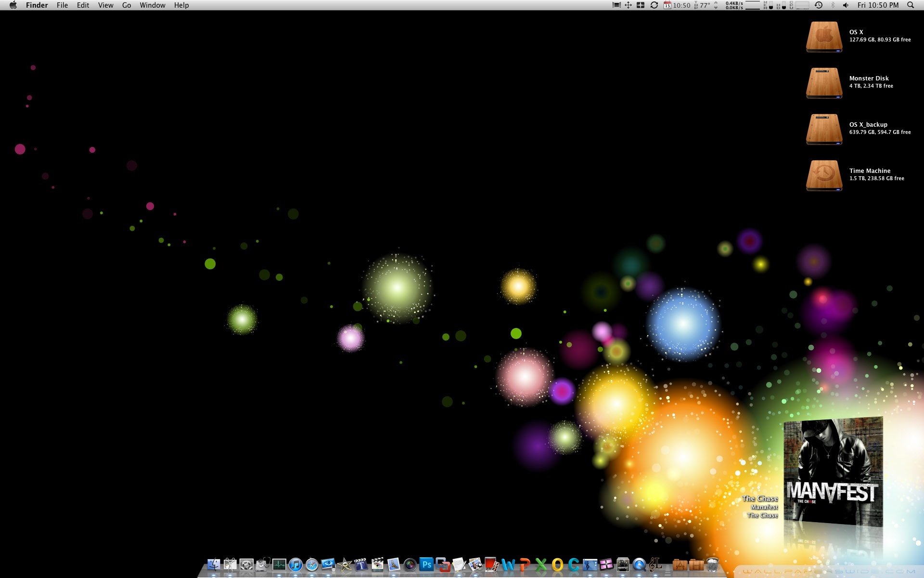924x578 pixels.
Task: Open the pink four-panel app in Dock
Action: pos(606,564)
